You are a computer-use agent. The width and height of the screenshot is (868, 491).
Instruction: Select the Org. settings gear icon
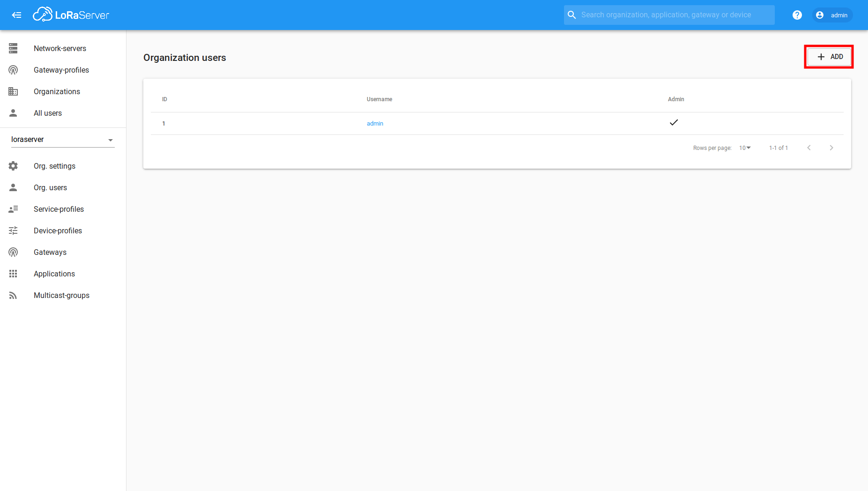13,166
